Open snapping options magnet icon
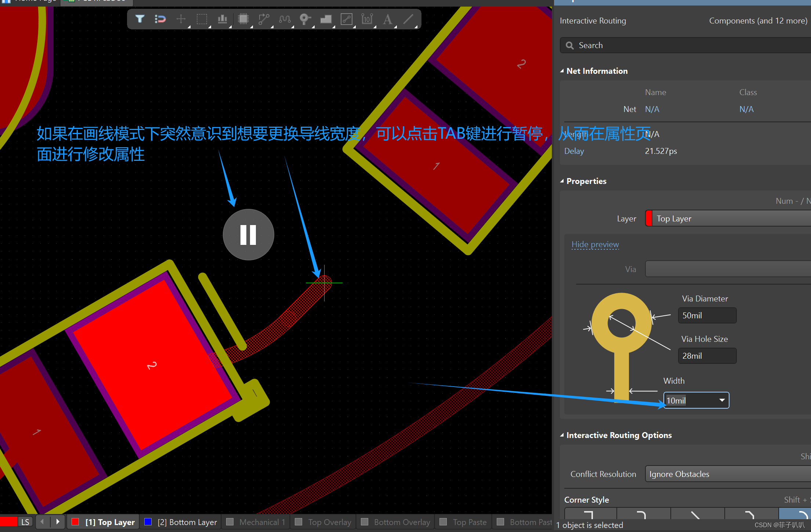The height and width of the screenshot is (532, 811). click(x=160, y=19)
